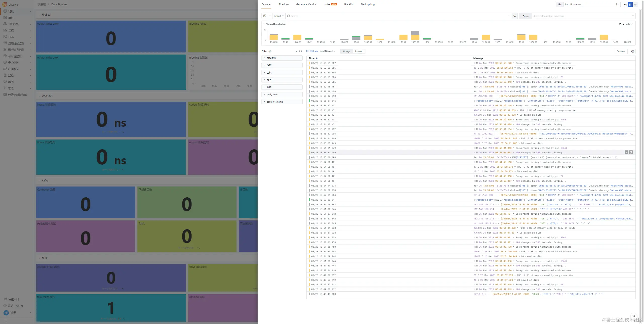Click the Group button

click(x=526, y=16)
